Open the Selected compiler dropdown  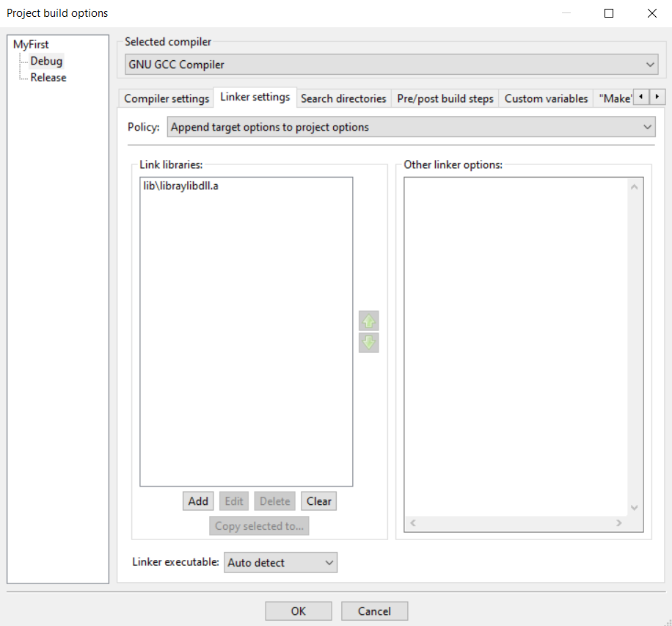click(x=392, y=65)
